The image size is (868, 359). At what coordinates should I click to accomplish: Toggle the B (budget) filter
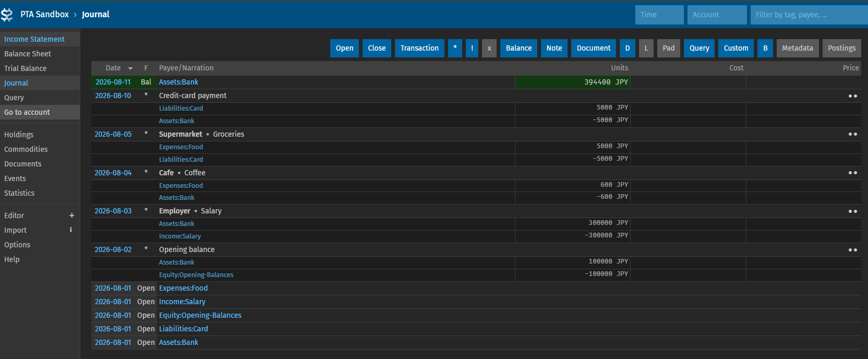tap(765, 48)
